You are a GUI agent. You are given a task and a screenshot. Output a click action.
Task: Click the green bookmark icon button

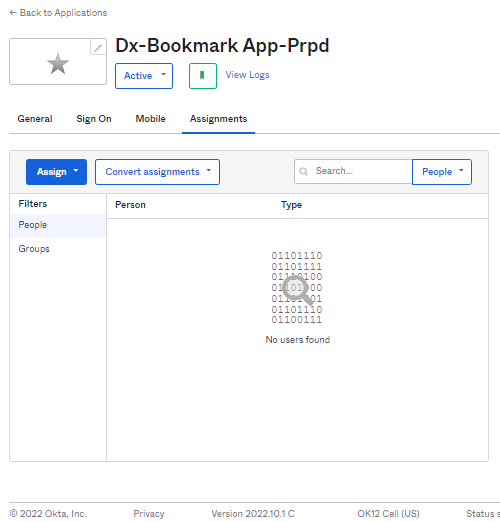pyautogui.click(x=203, y=76)
